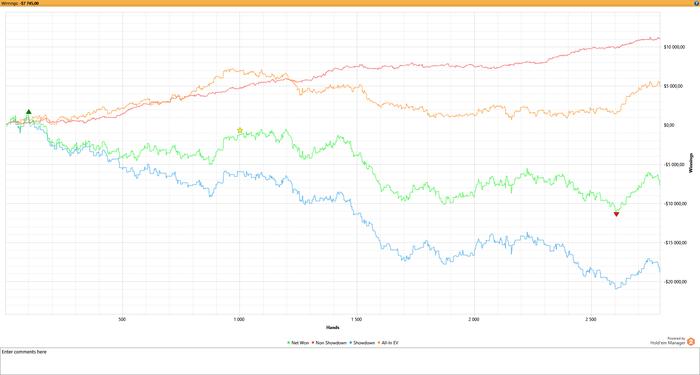Click the $0,00 y-axis label
The height and width of the screenshot is (375, 700).
[x=670, y=125]
